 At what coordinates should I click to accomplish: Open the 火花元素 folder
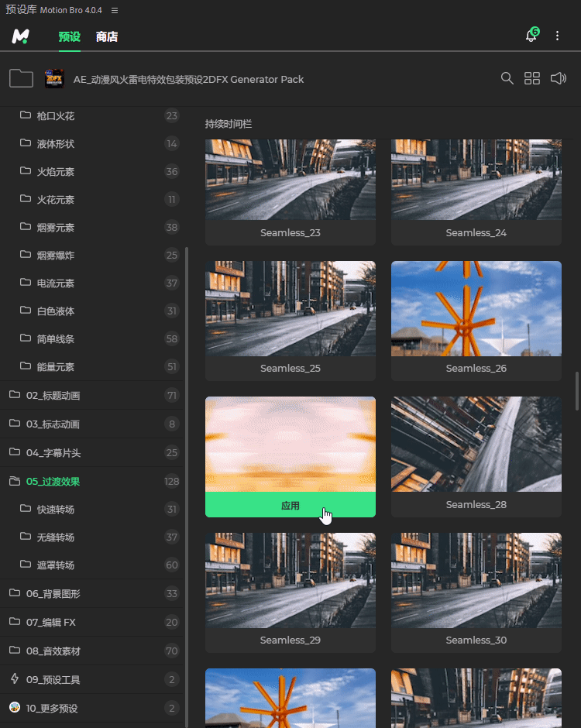[x=92, y=199]
